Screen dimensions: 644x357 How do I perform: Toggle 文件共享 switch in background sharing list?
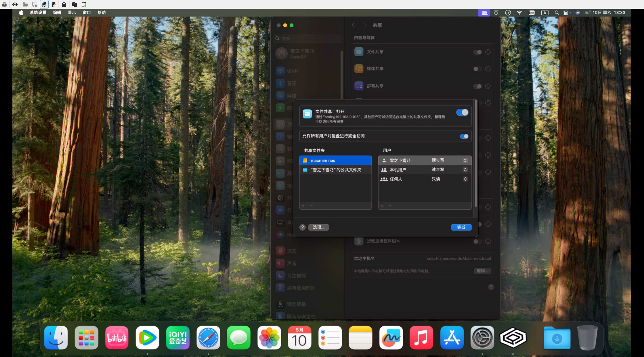click(477, 52)
